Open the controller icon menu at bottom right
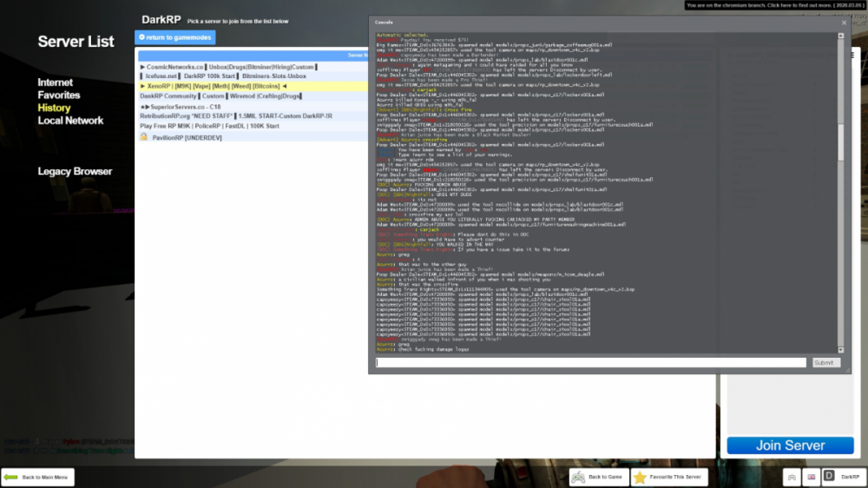This screenshot has width=868, height=488. point(792,478)
